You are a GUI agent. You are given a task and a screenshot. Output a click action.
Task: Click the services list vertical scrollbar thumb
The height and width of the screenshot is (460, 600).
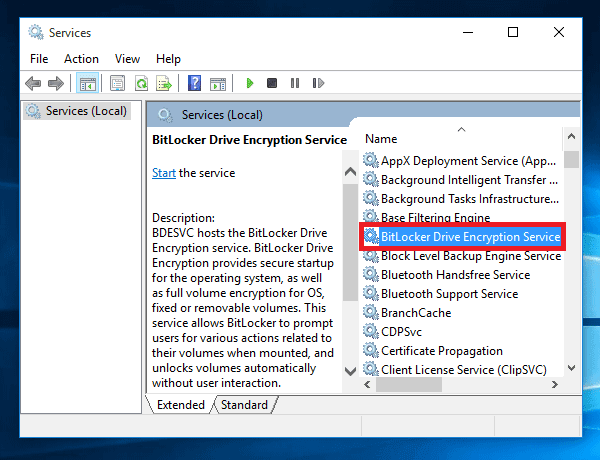[571, 159]
